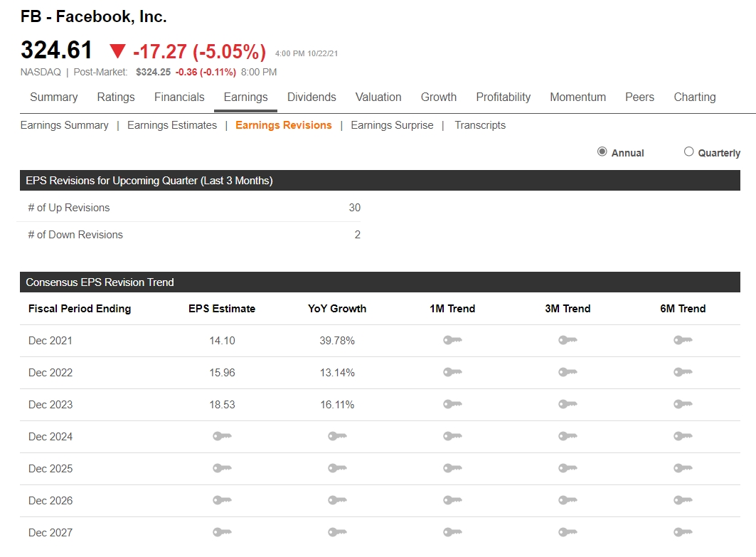This screenshot has width=756, height=557.
Task: Click the Dec 2025 YoY Growth key icon
Action: (337, 468)
